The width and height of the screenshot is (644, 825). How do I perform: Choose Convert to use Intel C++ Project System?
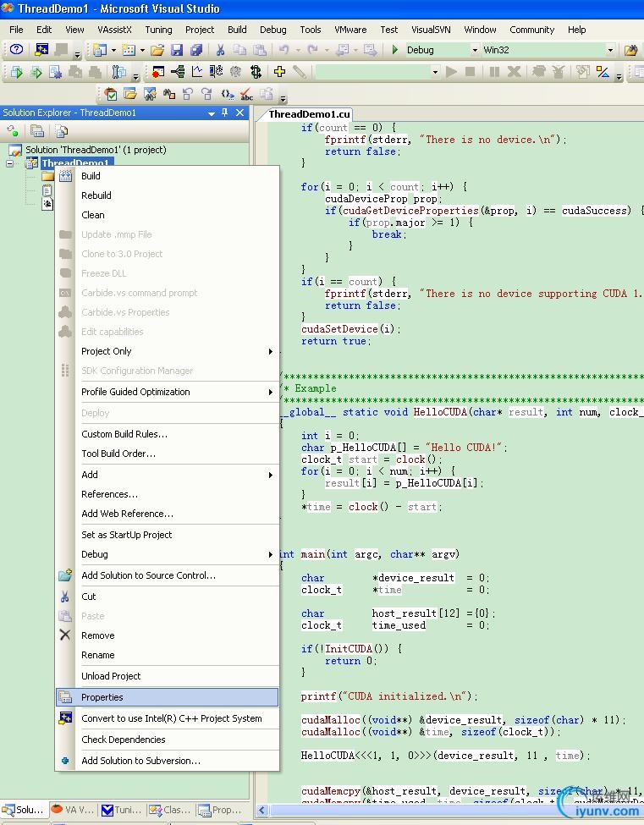click(167, 718)
